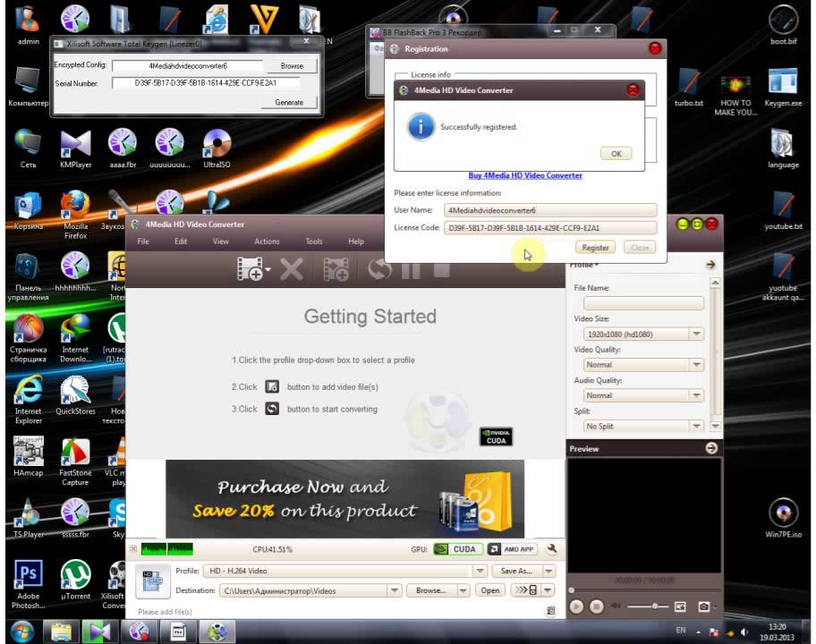Click the Remove (X) toolbar icon
Image resolution: width=816 pixels, height=644 pixels.
(x=292, y=269)
